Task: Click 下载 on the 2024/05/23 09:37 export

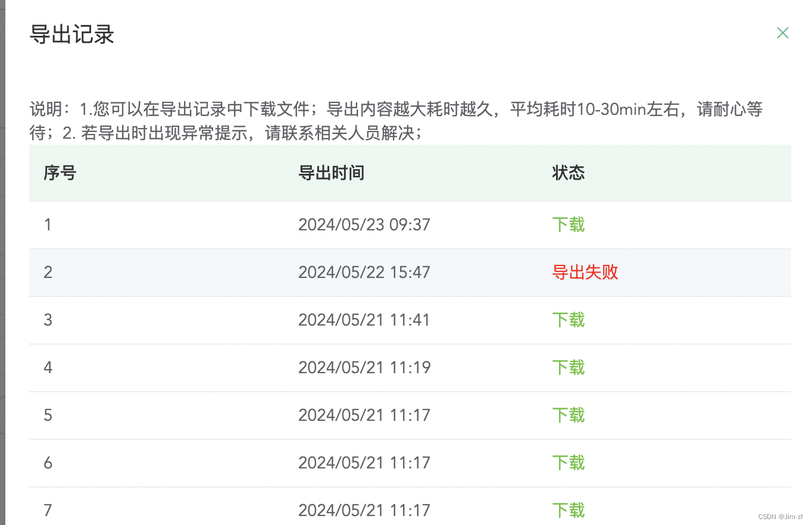Action: click(568, 224)
